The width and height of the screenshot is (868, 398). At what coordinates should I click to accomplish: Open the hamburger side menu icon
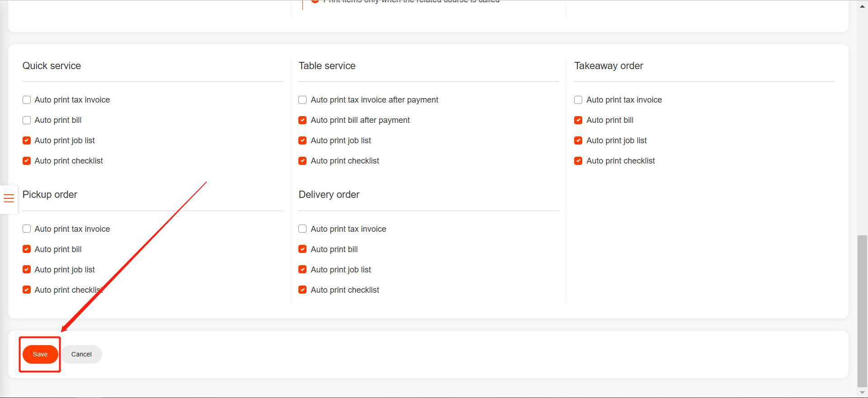9,198
